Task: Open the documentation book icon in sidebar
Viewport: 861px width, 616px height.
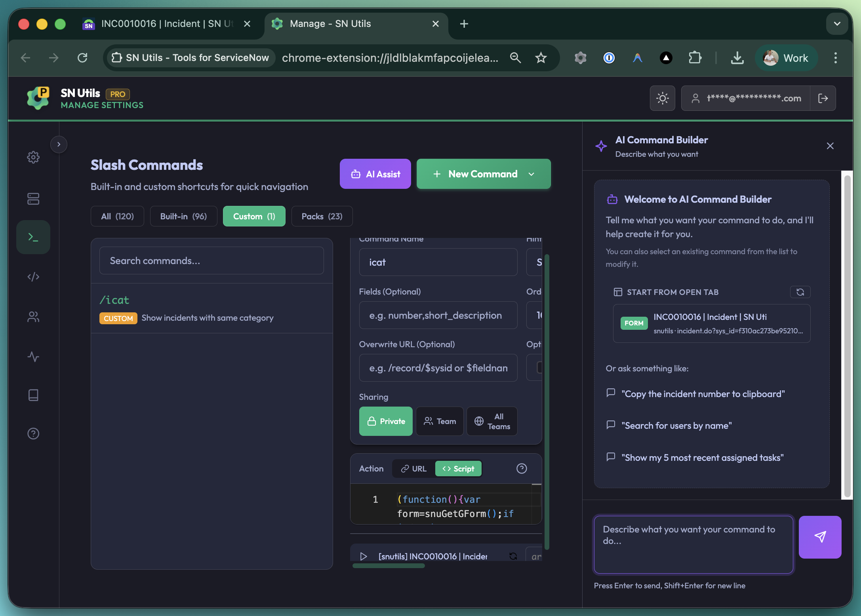Action: tap(33, 395)
